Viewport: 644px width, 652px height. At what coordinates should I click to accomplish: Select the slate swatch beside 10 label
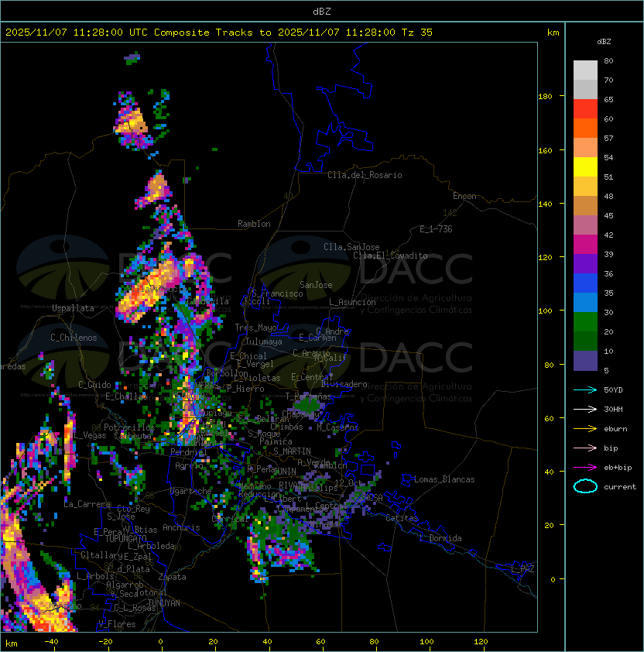(x=585, y=361)
